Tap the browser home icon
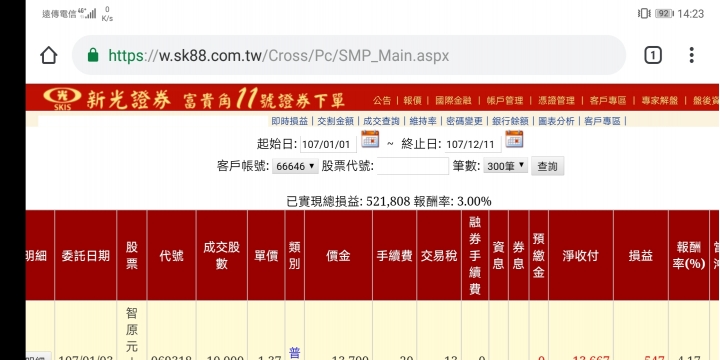The height and width of the screenshot is (360, 720). tap(49, 56)
